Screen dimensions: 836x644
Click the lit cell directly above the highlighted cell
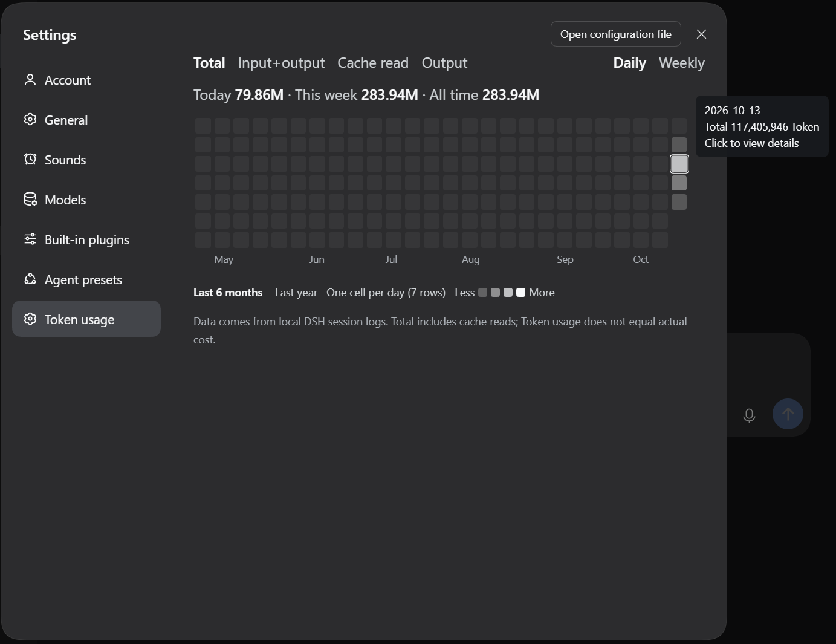pos(679,145)
